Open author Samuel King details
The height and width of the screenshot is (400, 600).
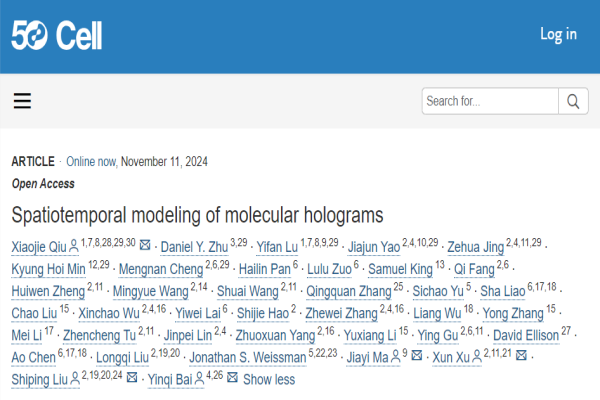tap(400, 269)
